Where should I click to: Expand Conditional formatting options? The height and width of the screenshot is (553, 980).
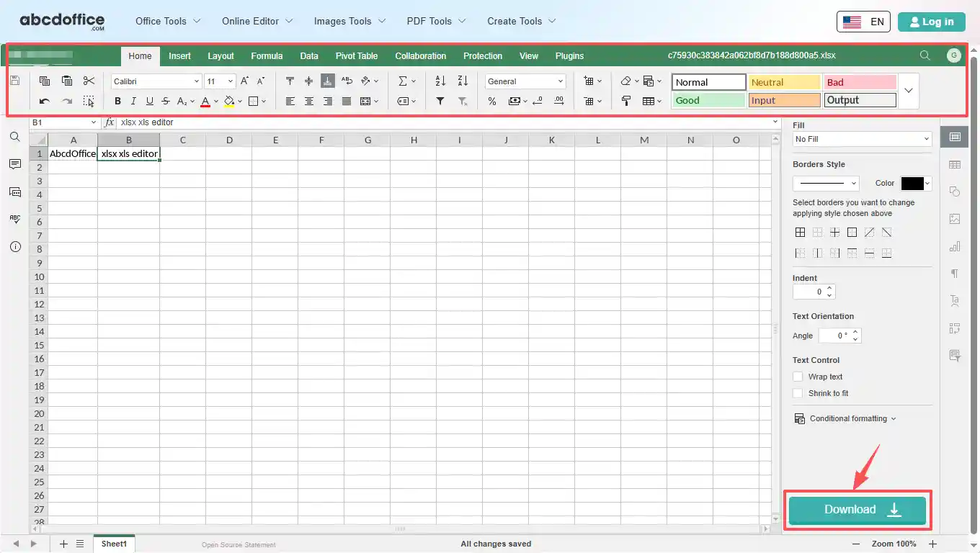(x=846, y=418)
